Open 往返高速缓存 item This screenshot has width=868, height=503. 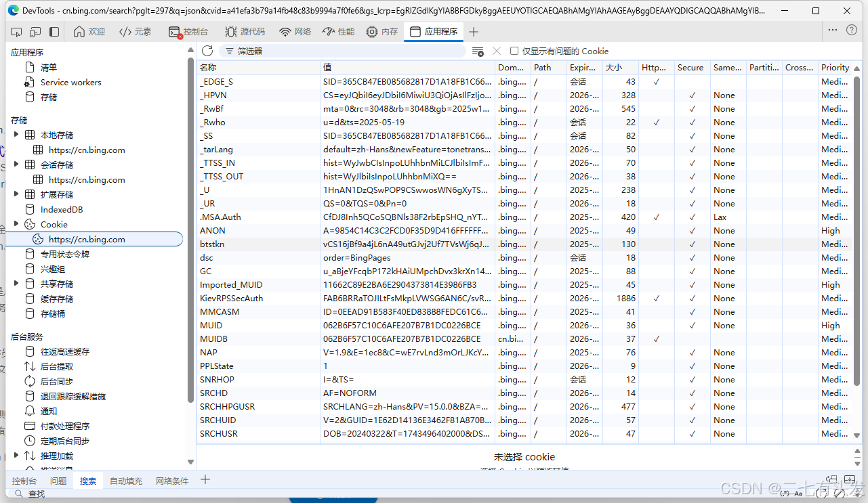click(x=65, y=351)
